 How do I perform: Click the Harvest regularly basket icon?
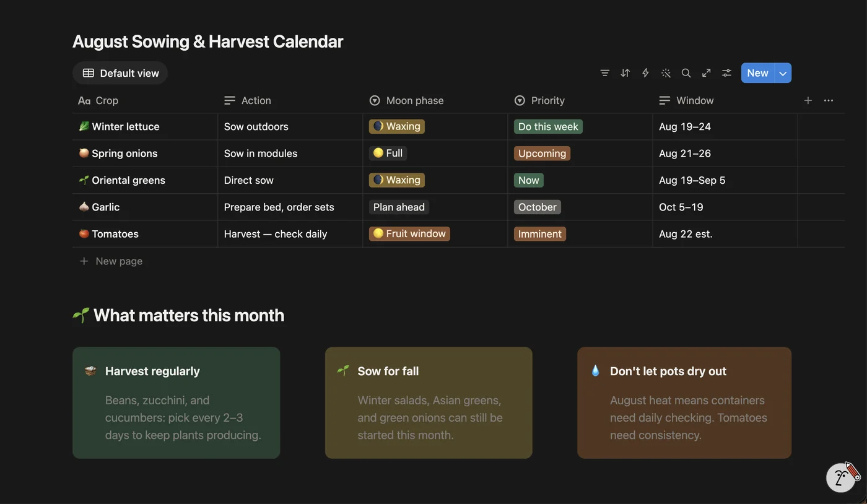tap(90, 371)
